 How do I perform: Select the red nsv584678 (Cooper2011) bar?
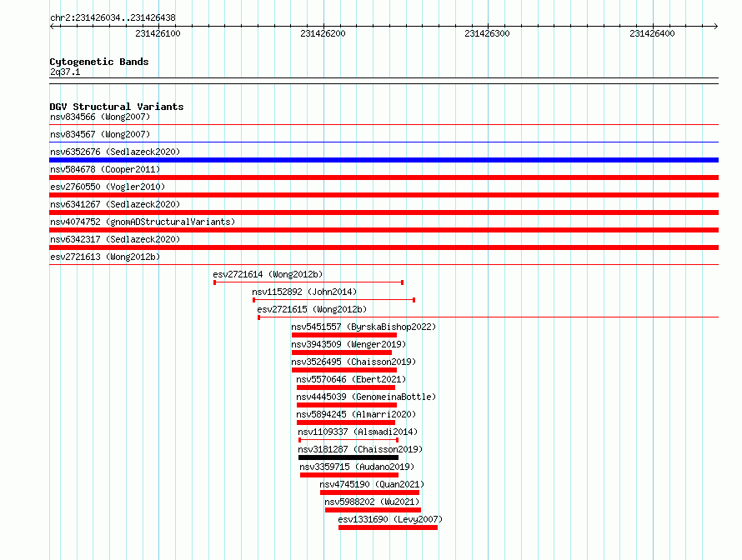384,177
